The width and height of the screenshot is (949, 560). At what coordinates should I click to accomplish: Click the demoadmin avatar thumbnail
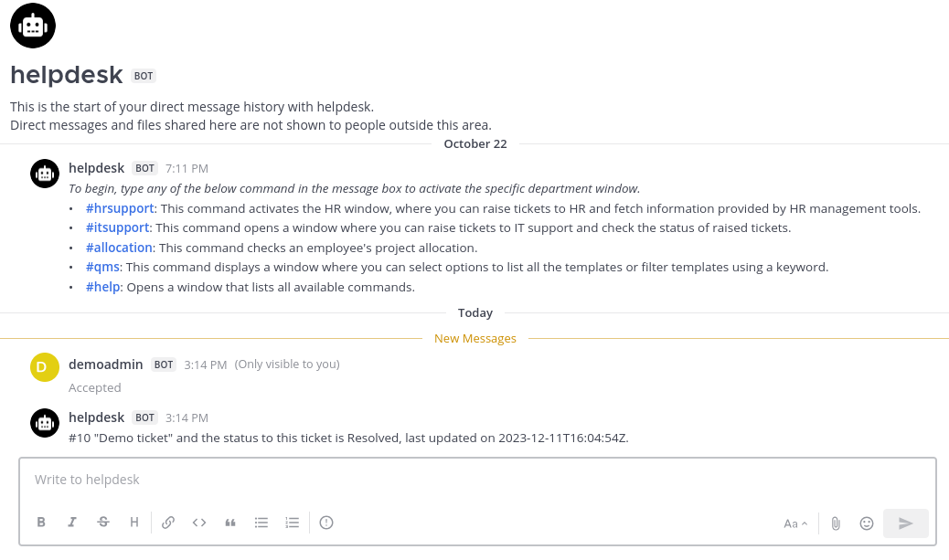click(x=45, y=366)
